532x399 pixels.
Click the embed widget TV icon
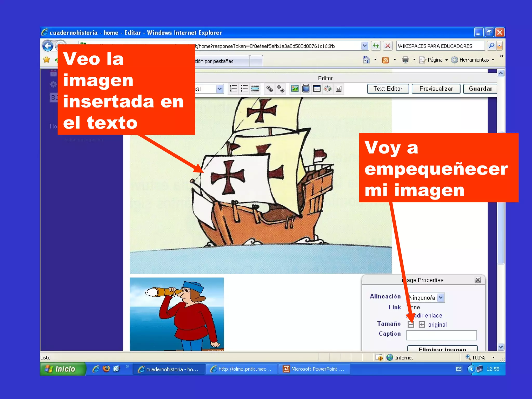(306, 89)
